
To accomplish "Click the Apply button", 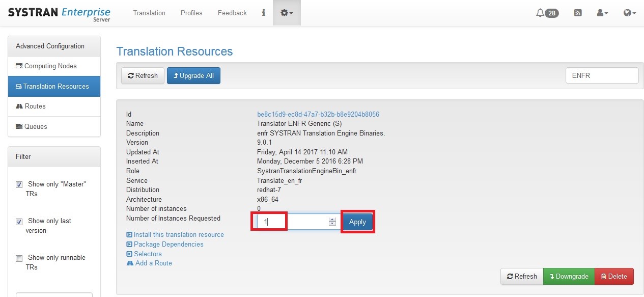I will [357, 222].
